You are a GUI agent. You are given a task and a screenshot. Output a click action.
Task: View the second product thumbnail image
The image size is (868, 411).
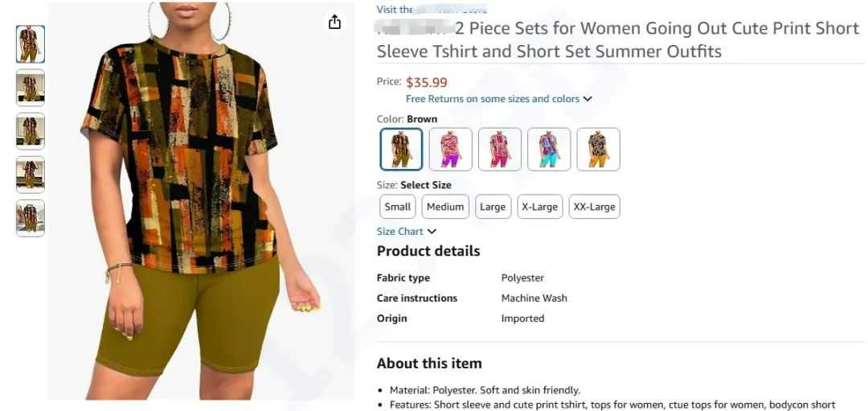[31, 88]
